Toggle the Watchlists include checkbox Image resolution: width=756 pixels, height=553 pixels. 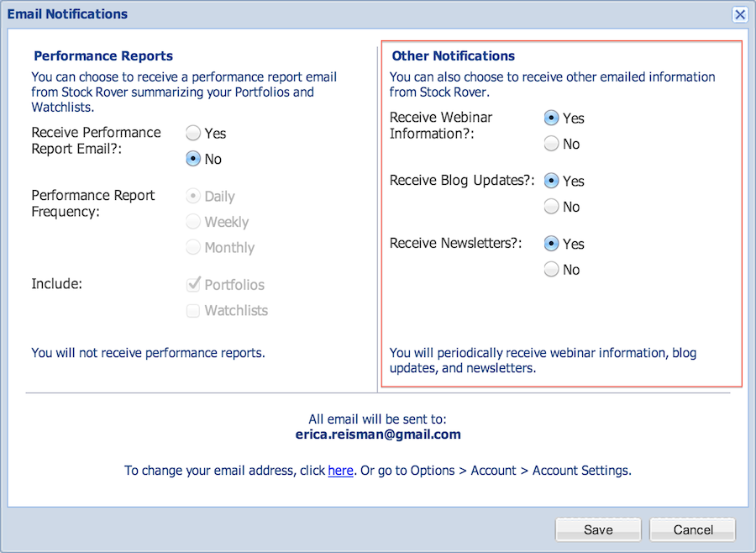(193, 310)
